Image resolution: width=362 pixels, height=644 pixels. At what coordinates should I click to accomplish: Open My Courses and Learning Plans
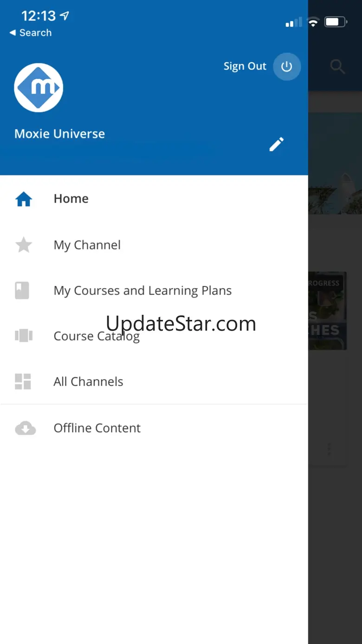tap(142, 291)
